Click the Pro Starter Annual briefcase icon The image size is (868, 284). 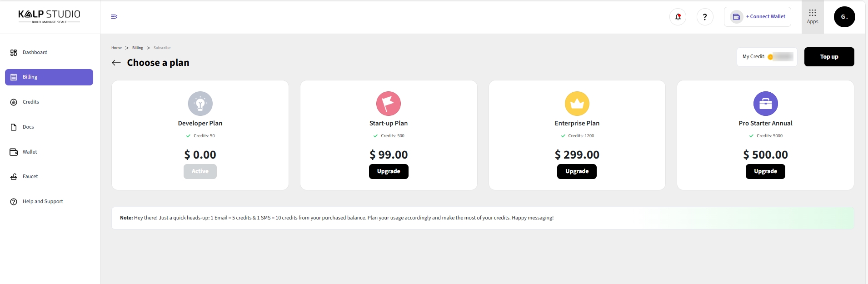point(765,104)
